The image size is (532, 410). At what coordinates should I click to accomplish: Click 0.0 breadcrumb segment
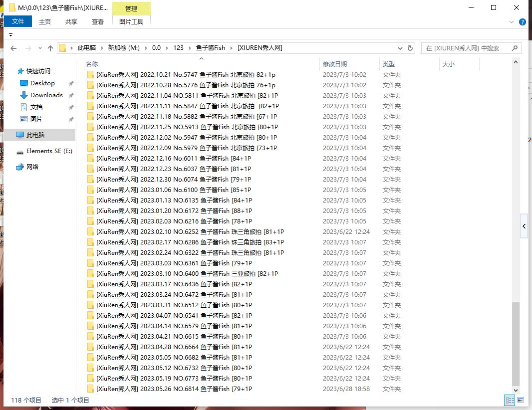tap(156, 48)
